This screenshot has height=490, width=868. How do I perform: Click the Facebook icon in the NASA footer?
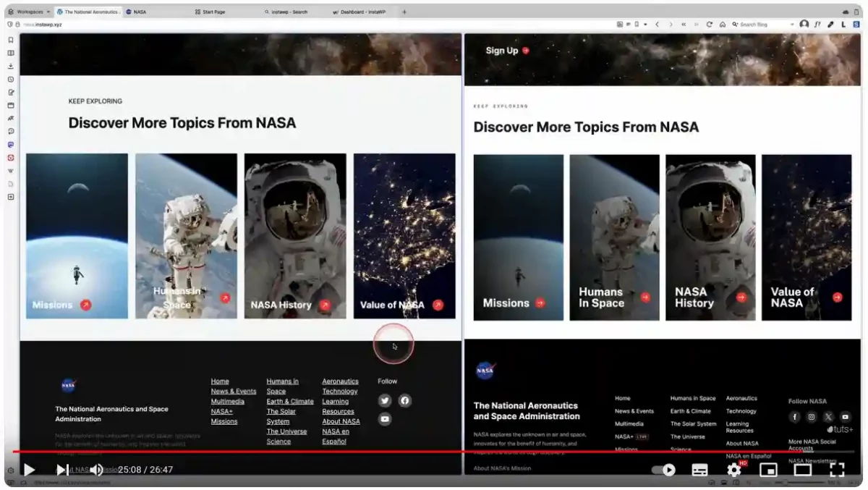coord(405,400)
